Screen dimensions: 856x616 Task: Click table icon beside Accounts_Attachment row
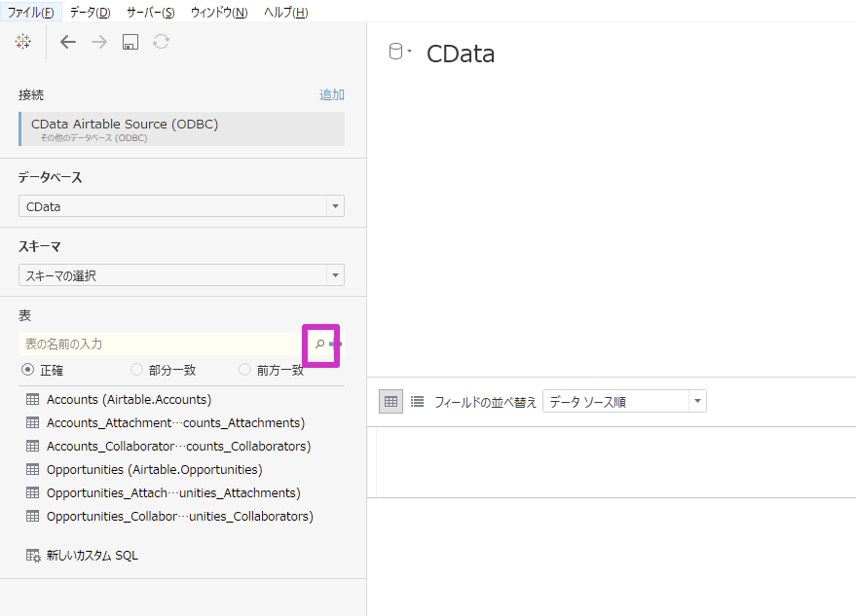click(x=33, y=423)
